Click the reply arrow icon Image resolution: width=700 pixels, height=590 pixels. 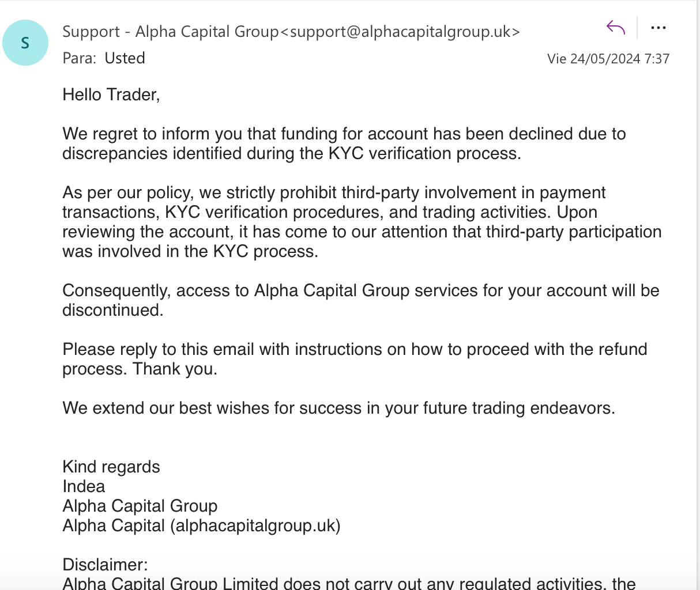[616, 27]
